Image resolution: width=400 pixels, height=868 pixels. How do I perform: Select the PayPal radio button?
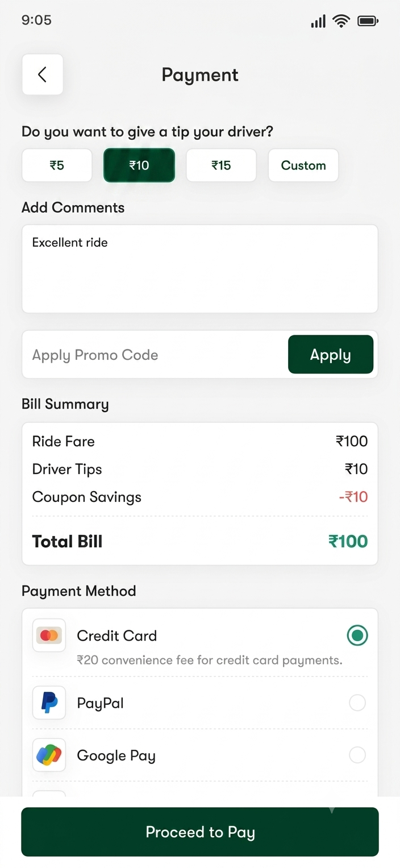point(357,703)
